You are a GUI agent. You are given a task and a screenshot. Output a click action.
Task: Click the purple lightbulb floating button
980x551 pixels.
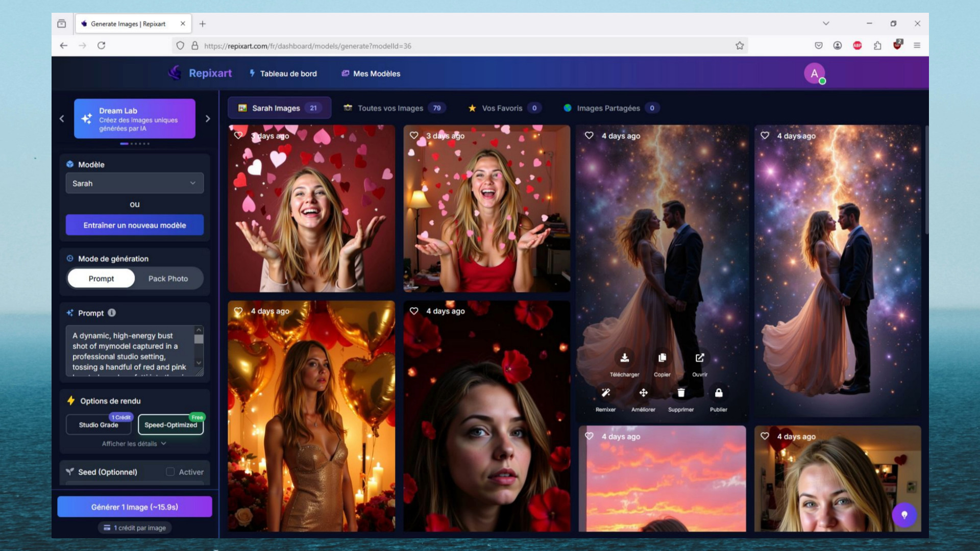pyautogui.click(x=904, y=515)
